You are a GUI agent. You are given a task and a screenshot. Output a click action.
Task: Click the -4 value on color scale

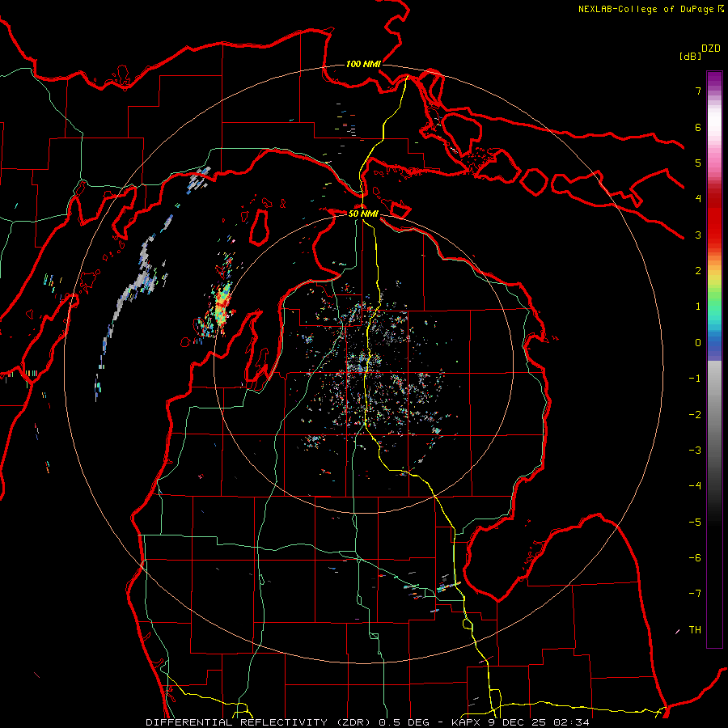(695, 486)
